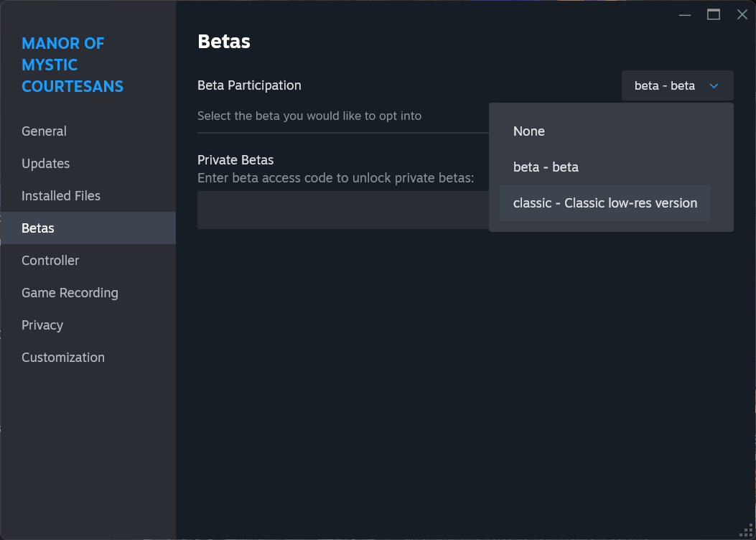This screenshot has height=540, width=756.
Task: Minimize the properties window
Action: (x=685, y=14)
